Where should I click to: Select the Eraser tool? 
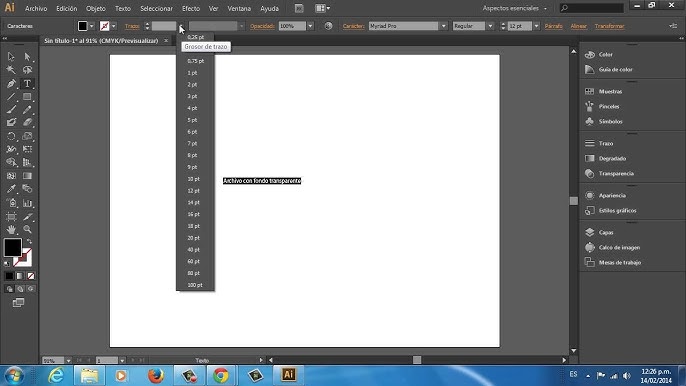[27, 123]
